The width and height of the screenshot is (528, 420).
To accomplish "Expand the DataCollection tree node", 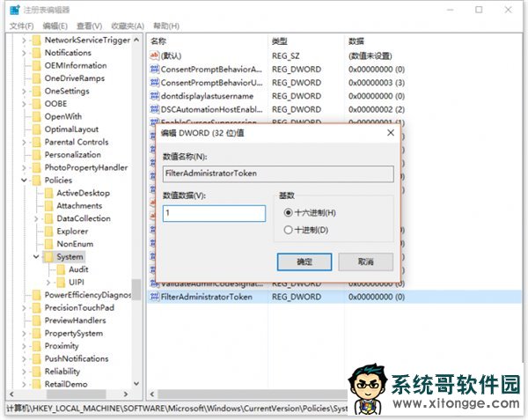I will (36, 218).
